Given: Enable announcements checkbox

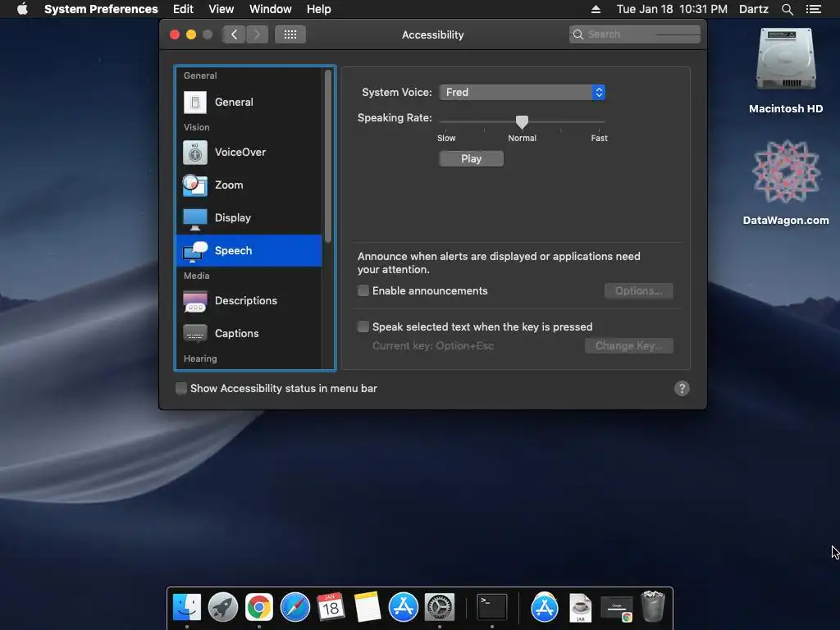Looking at the screenshot, I should coord(363,290).
